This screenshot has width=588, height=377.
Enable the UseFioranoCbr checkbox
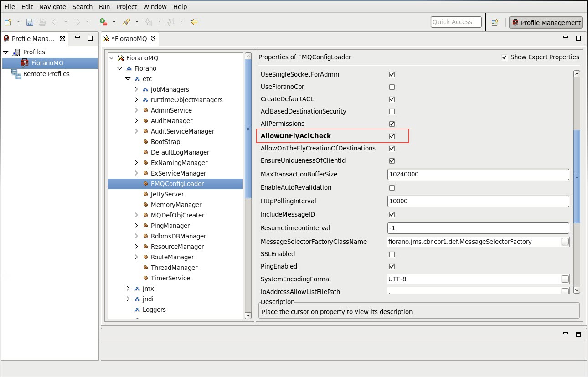click(x=392, y=87)
